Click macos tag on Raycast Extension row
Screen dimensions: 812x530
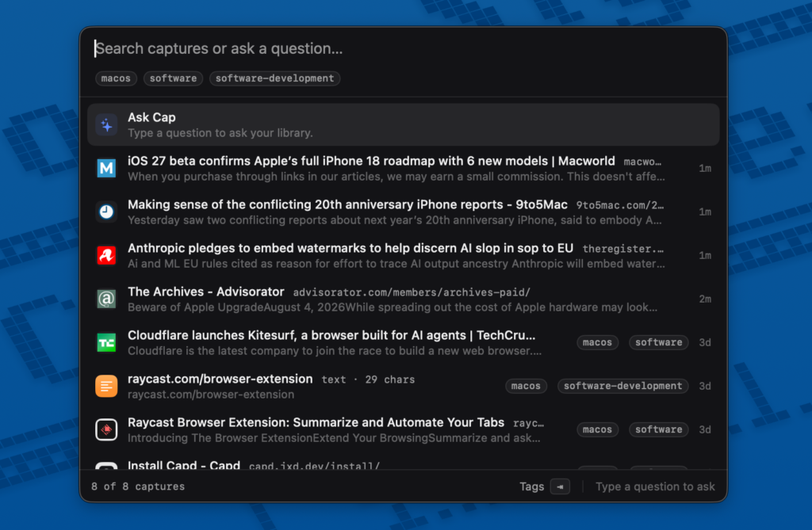point(597,429)
